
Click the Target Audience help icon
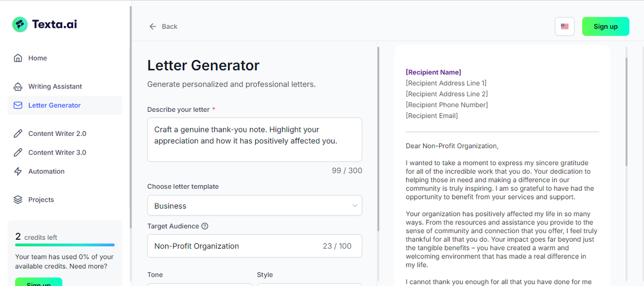pos(205,226)
